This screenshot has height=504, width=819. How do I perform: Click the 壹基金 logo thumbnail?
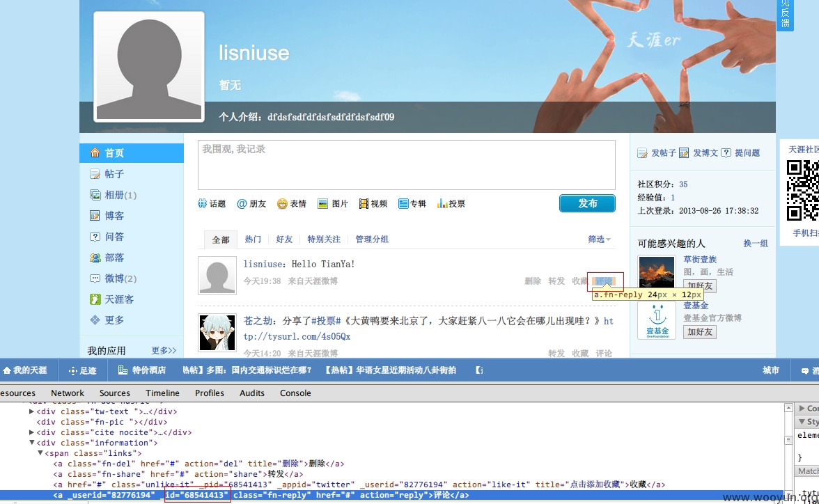point(657,320)
